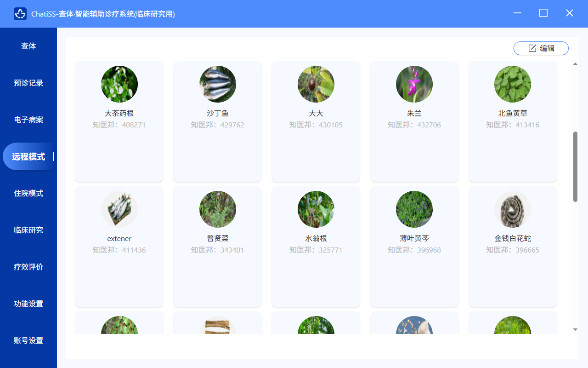Viewport: 588px width, 368px height.
Task: Select the name 朱兰
Action: point(414,113)
